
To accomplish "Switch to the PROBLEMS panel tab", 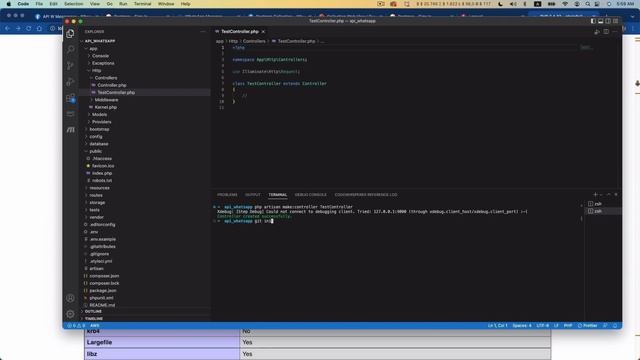I will [x=227, y=195].
